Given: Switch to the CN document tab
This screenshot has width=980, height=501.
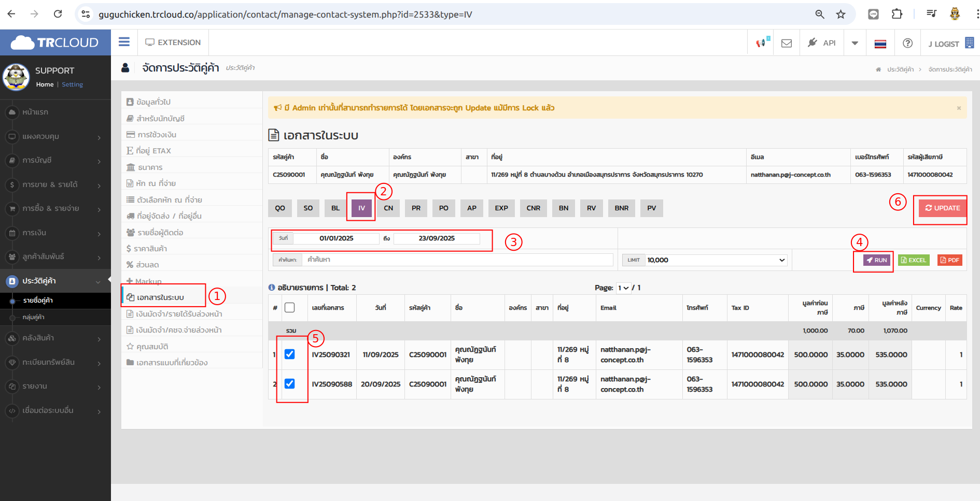Looking at the screenshot, I should (388, 208).
